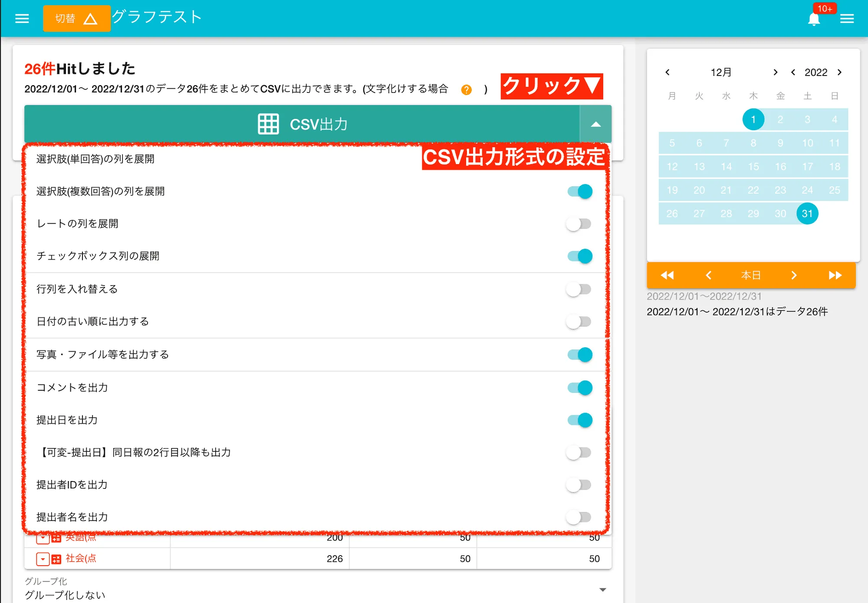
Task: Select December 31 in the calendar
Action: pos(807,213)
